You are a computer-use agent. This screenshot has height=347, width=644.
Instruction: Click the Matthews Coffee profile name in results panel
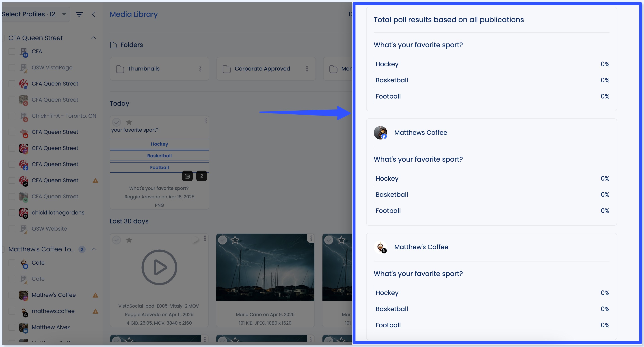pos(421,133)
